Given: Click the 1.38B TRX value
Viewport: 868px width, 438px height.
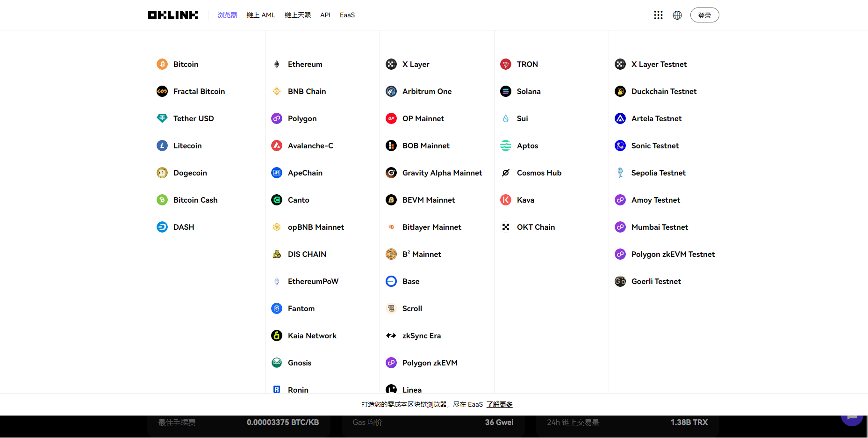Looking at the screenshot, I should click(689, 422).
